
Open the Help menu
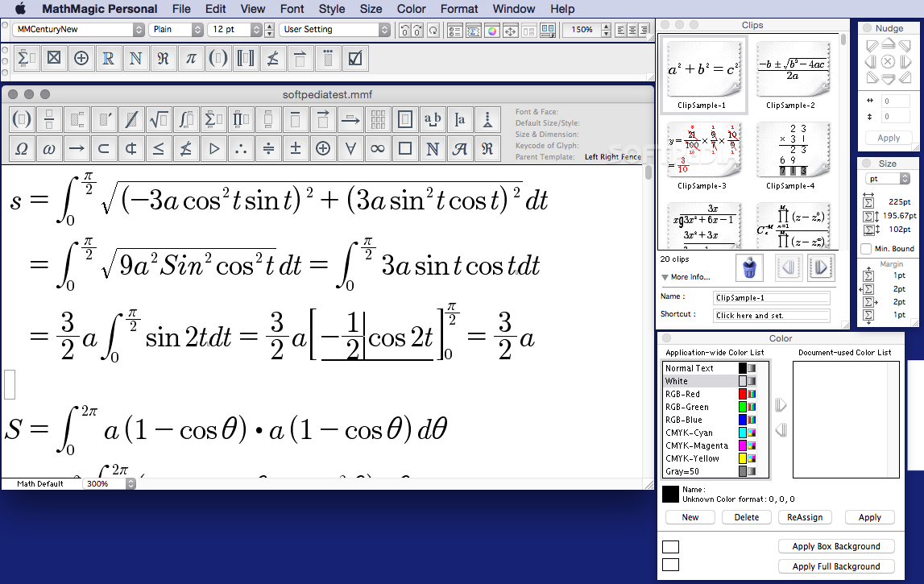point(562,9)
